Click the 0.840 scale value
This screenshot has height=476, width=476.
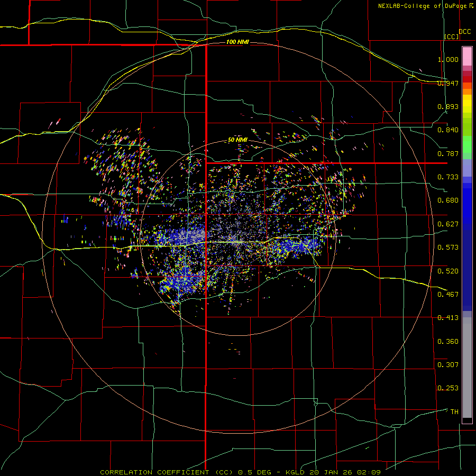tap(448, 130)
